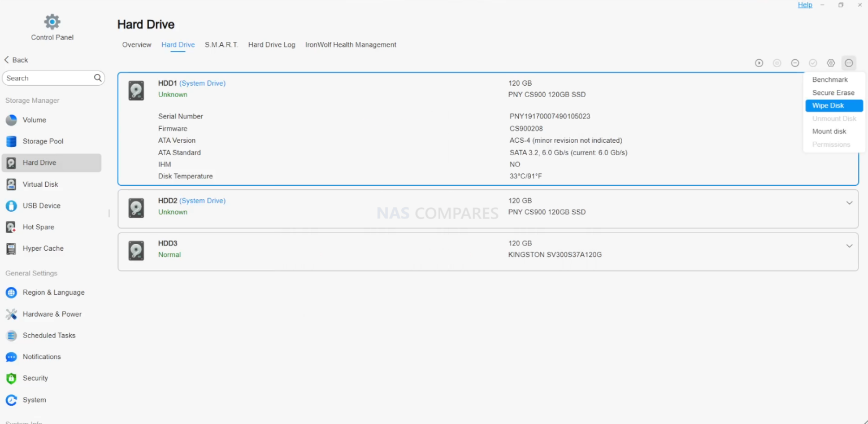868x424 pixels.
Task: Open the Storage Pool section
Action: [x=12, y=141]
